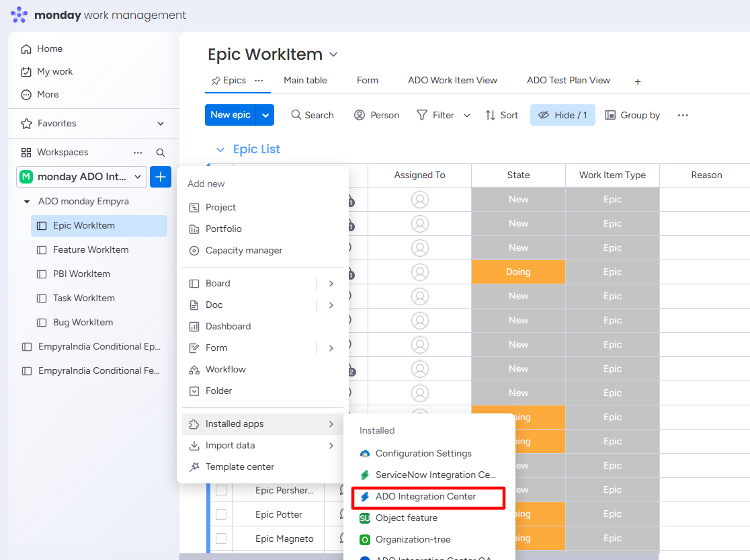Open toolbar more options ellipsis
Viewport: 750px width, 560px height.
pyautogui.click(x=683, y=116)
